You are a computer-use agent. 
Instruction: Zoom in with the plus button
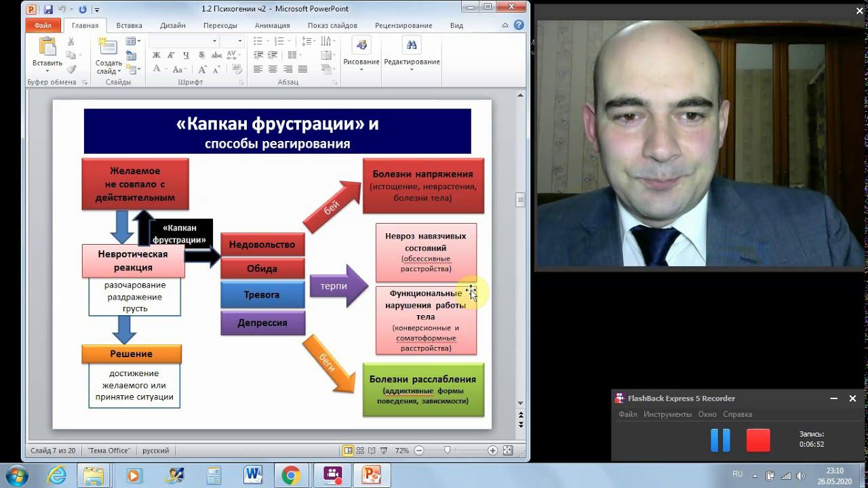(492, 450)
